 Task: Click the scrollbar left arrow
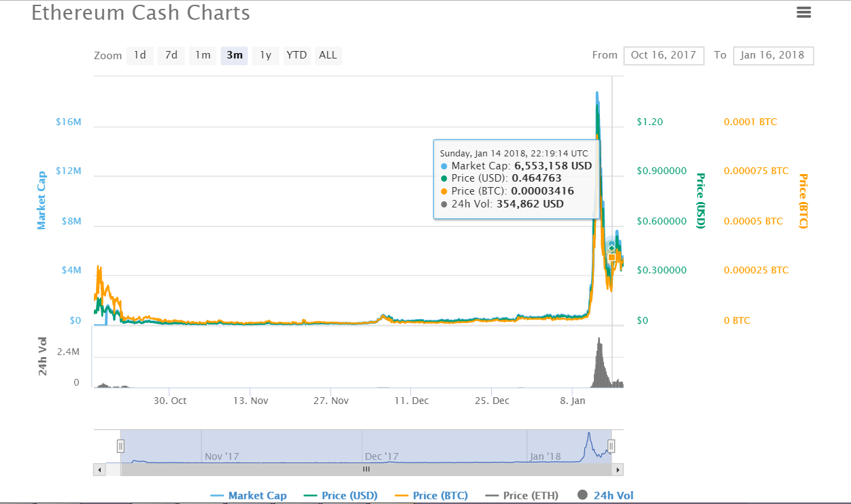point(99,469)
